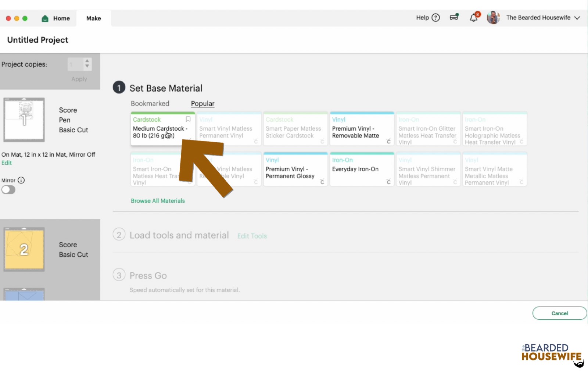Open the notifications bell
588x374 pixels.
tap(474, 17)
